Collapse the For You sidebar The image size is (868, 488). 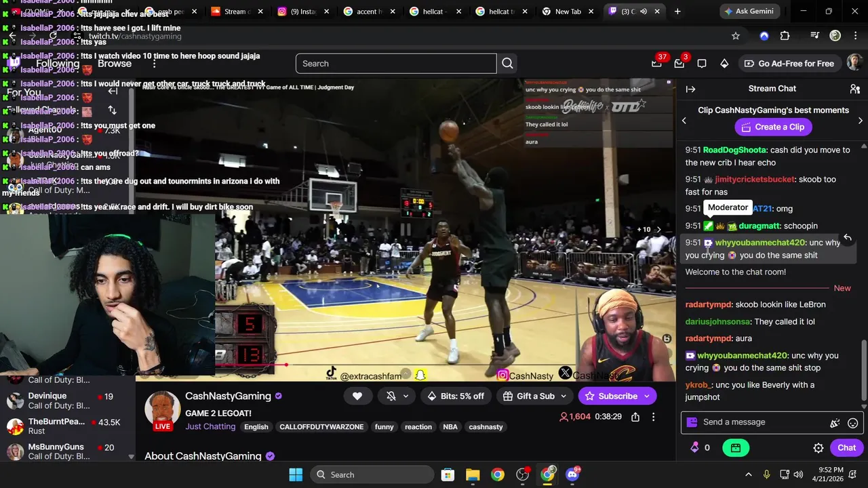click(x=113, y=91)
